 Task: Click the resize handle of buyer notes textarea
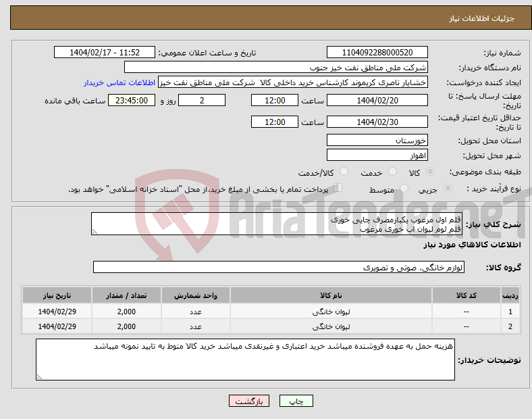(39, 377)
